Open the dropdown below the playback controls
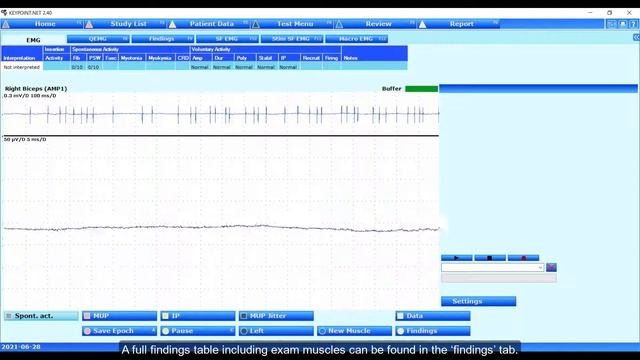 coord(493,267)
